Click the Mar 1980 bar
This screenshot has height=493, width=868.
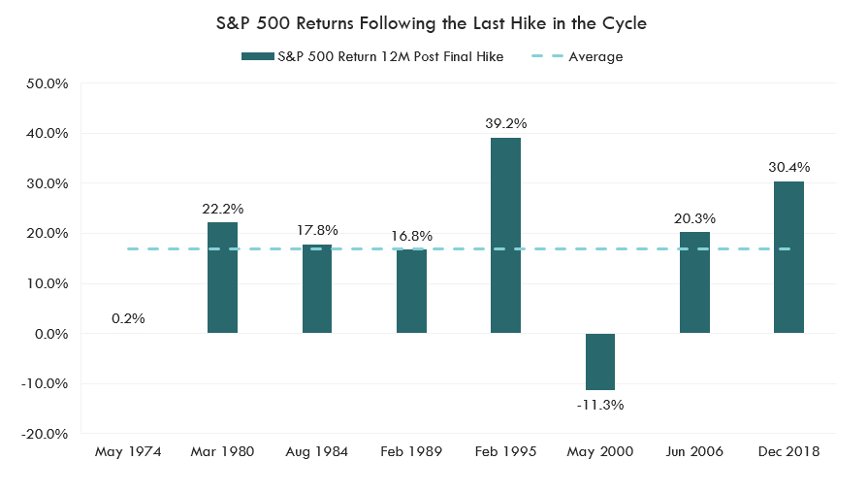point(222,278)
